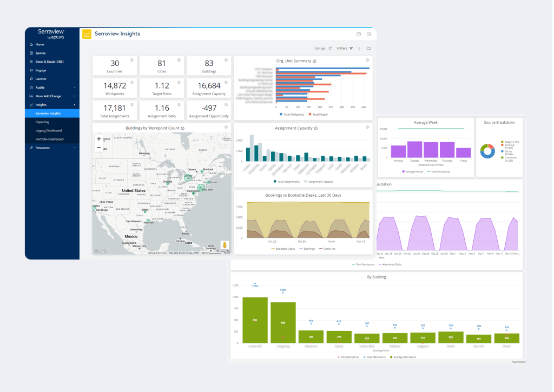
Task: Open Block & Stack (VBS) via its icon
Action: click(31, 62)
